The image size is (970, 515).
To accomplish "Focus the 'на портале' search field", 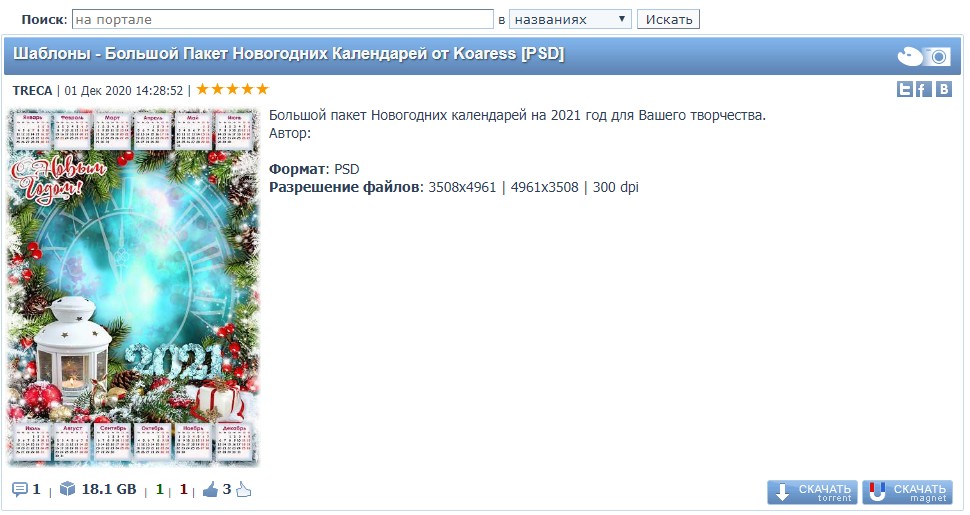I will (x=283, y=19).
